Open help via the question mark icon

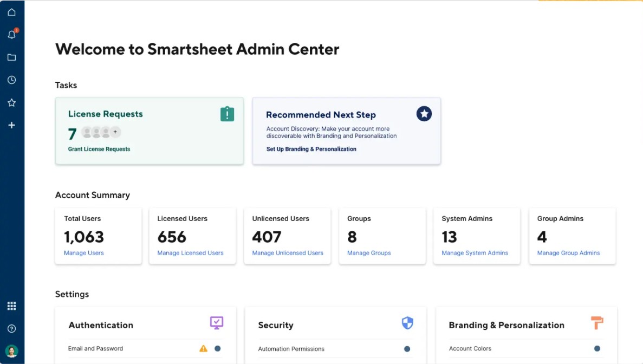coord(11,328)
